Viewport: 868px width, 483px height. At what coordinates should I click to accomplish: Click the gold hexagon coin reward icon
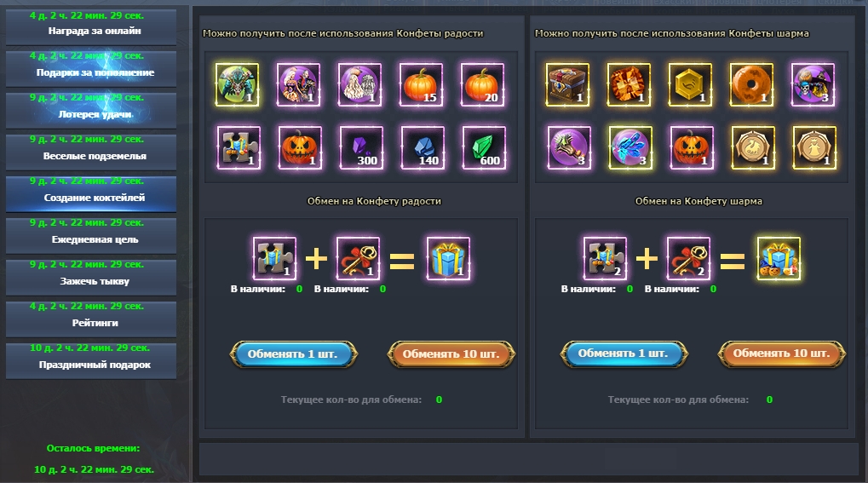coord(690,84)
